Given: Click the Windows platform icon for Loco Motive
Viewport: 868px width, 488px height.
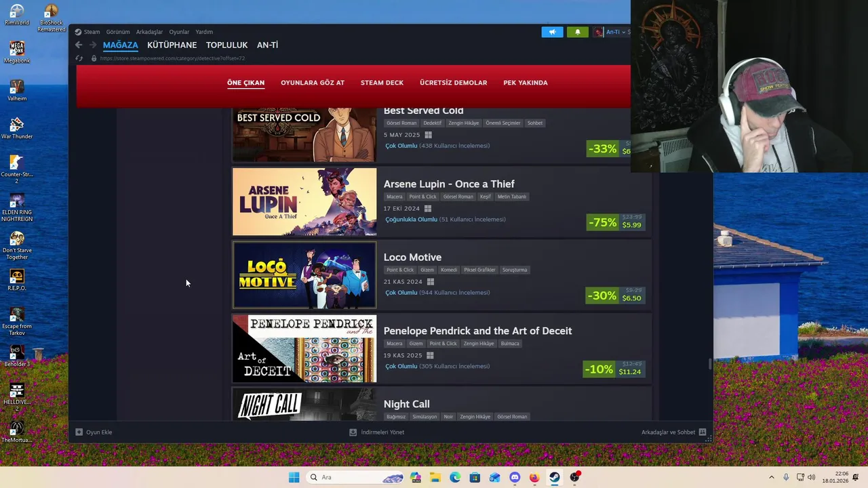Looking at the screenshot, I should (430, 282).
